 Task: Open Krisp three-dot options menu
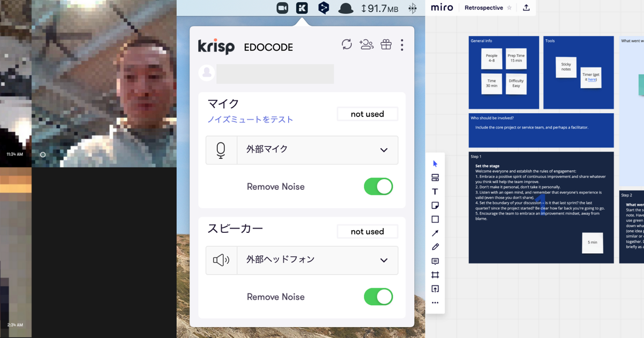[x=402, y=45]
